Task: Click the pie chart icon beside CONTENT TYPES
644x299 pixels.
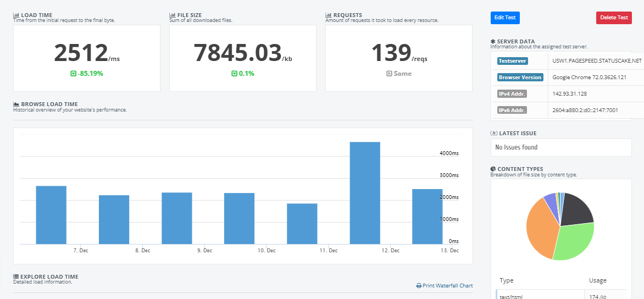Action: click(493, 169)
